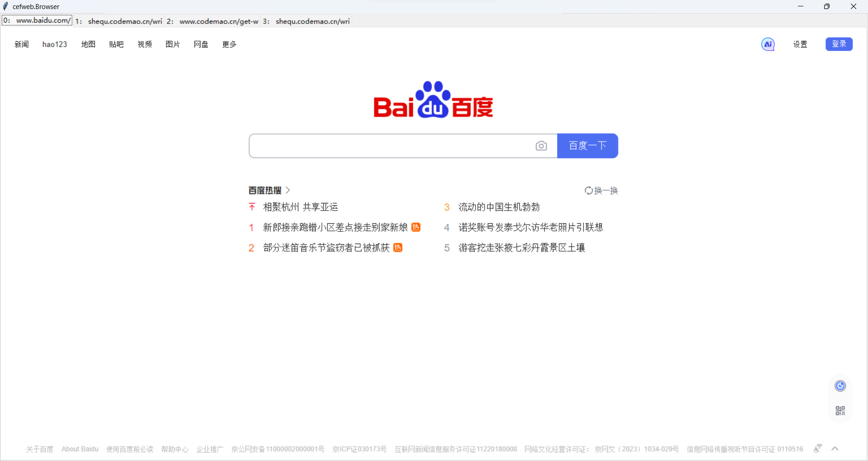Click the AI assistant icon near settings

pyautogui.click(x=768, y=44)
